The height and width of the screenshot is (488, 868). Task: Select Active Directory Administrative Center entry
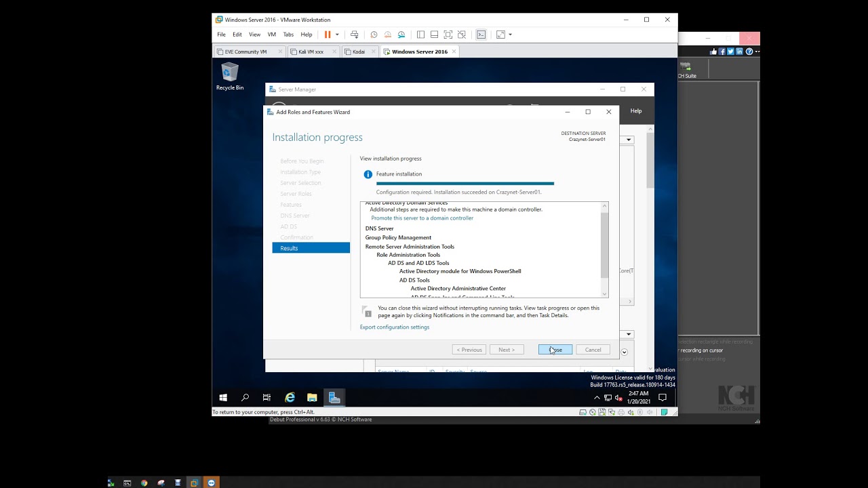click(x=458, y=289)
